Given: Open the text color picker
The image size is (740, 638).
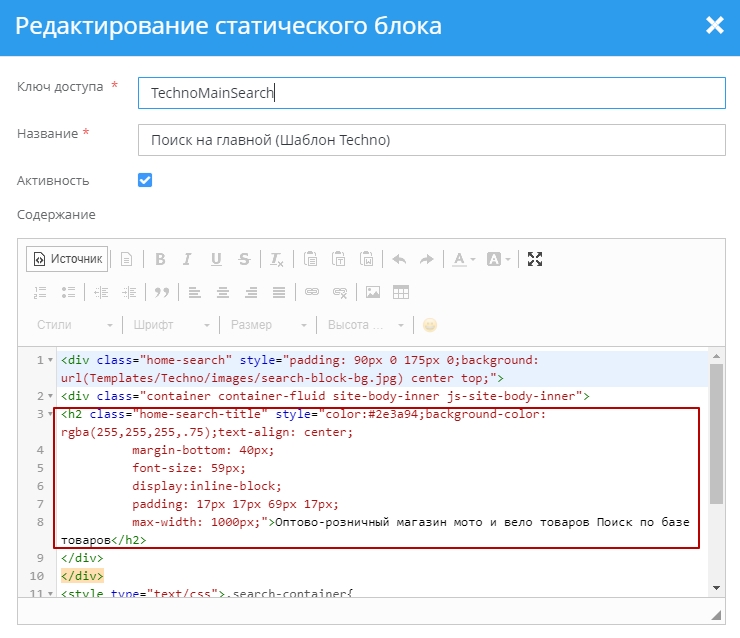Looking at the screenshot, I should 463,259.
